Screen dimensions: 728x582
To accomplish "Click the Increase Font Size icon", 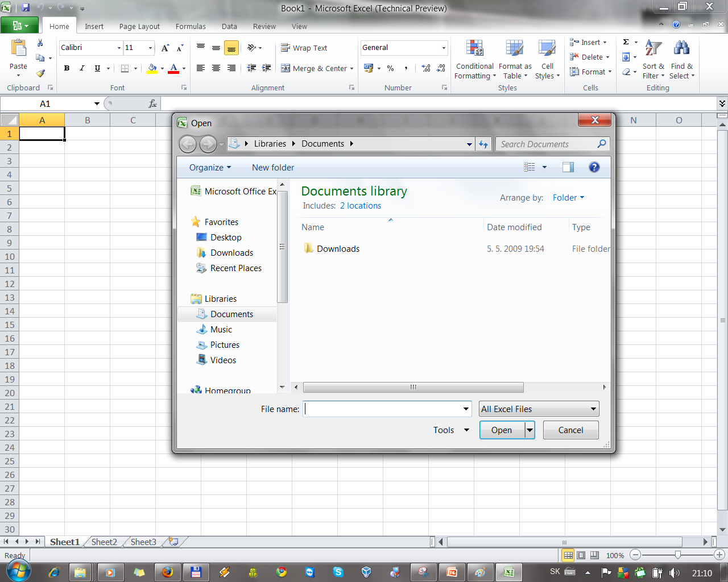I will coord(165,48).
